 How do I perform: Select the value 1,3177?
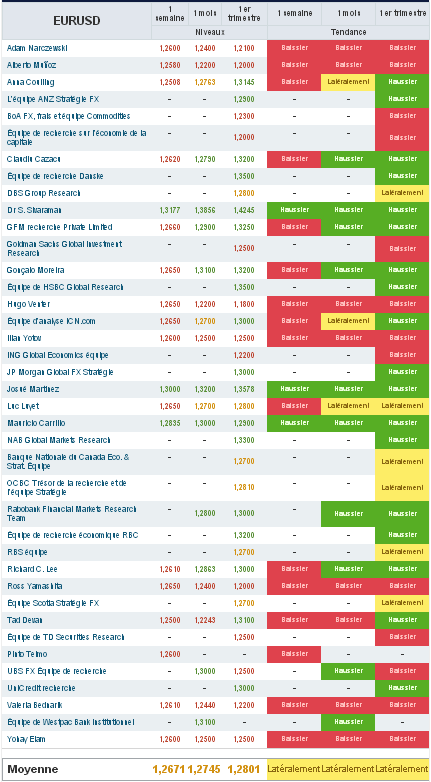tap(170, 210)
